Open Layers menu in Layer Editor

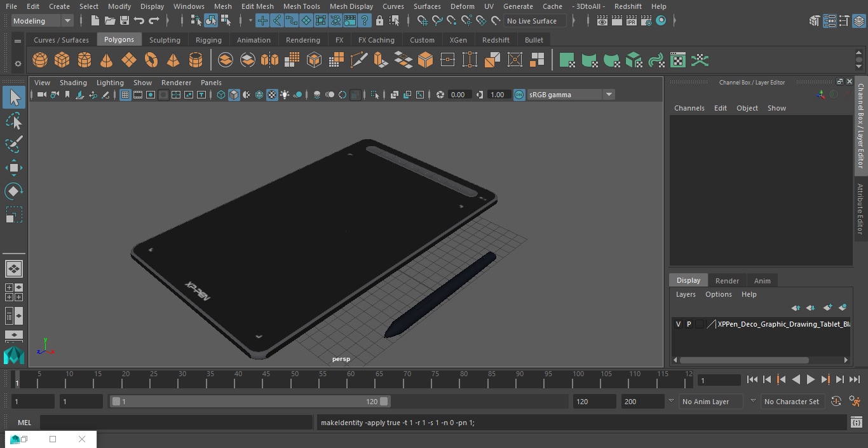(686, 294)
